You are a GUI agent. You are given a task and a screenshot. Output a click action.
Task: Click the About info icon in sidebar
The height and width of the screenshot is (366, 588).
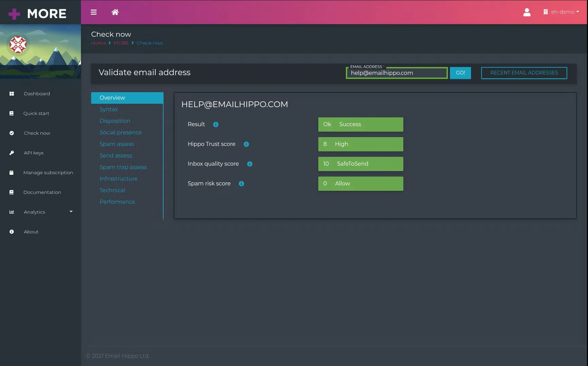tap(12, 231)
